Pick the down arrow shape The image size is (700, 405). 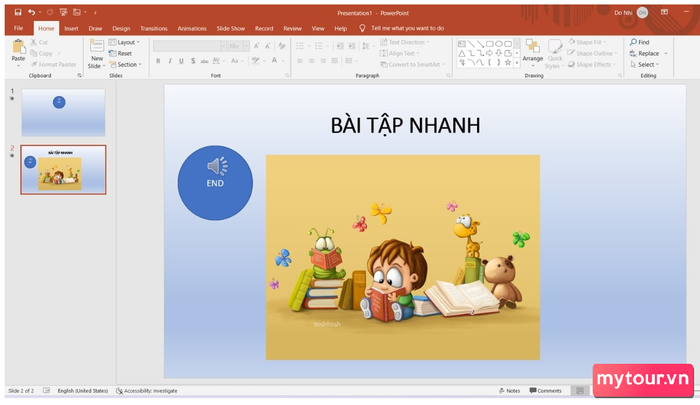[x=499, y=53]
